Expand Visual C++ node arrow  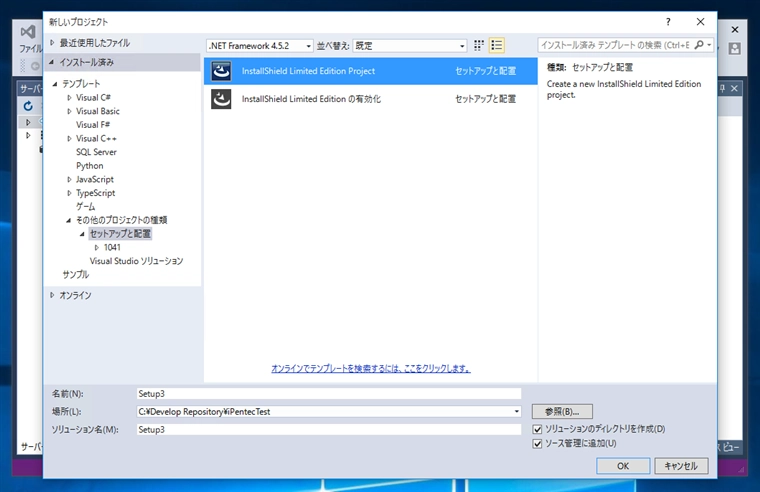(69, 138)
